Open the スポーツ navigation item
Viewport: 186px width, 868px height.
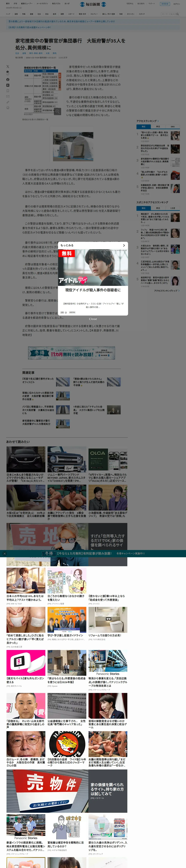tap(71, 14)
